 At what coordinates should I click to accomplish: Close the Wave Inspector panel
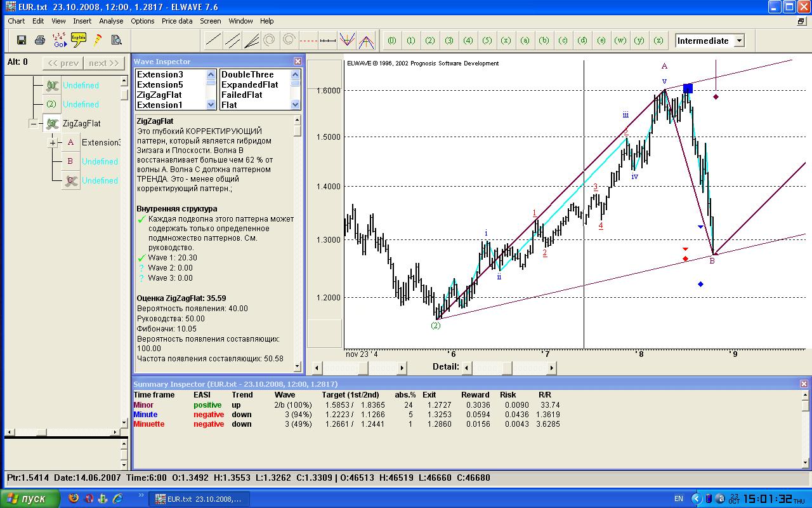298,62
